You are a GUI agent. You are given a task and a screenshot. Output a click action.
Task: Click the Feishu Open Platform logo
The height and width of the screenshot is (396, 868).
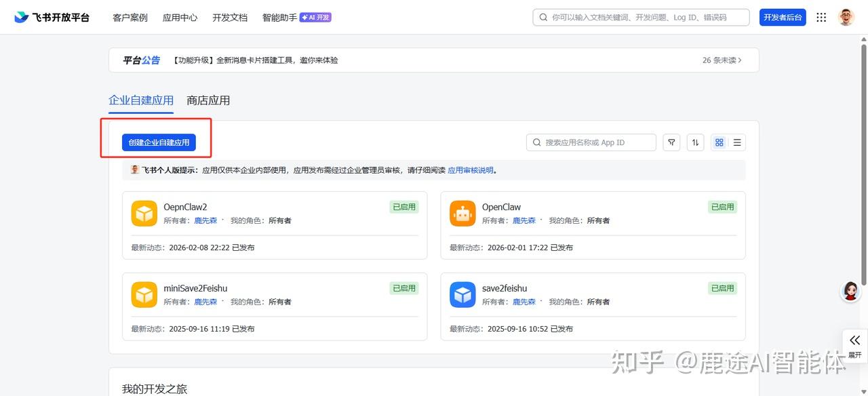click(x=52, y=18)
